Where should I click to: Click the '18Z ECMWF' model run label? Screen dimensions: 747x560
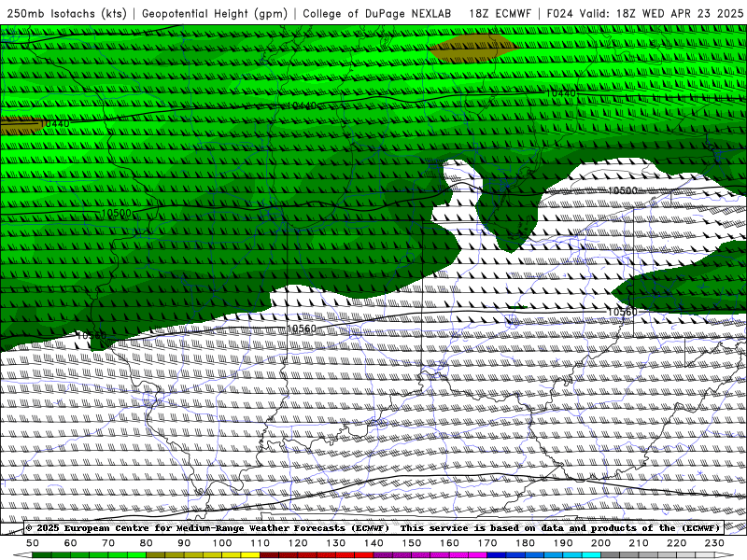point(500,13)
